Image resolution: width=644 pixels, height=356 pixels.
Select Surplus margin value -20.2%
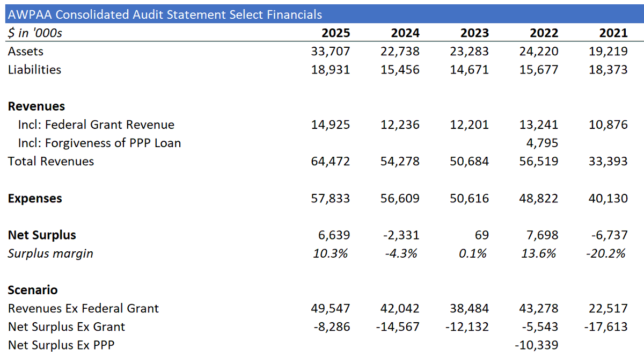pos(605,253)
